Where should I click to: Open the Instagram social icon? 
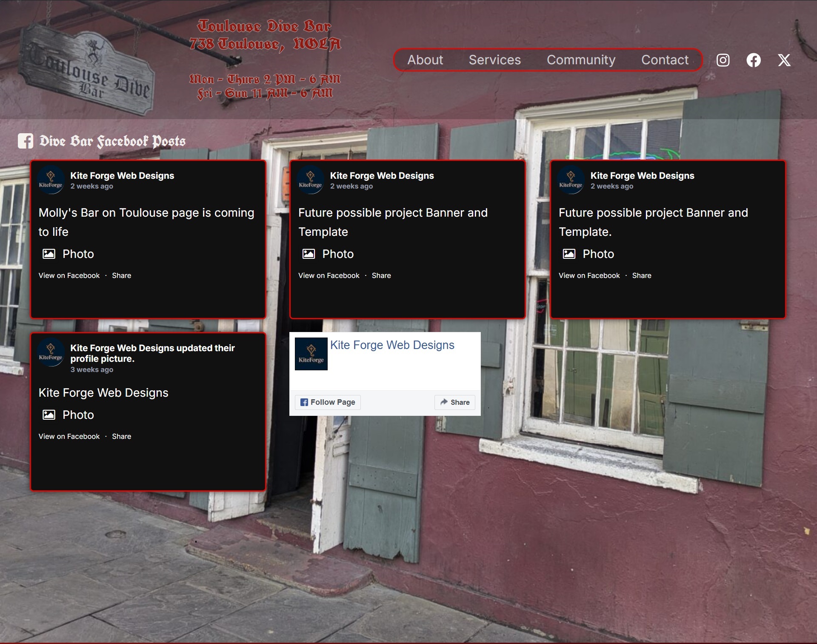click(723, 60)
